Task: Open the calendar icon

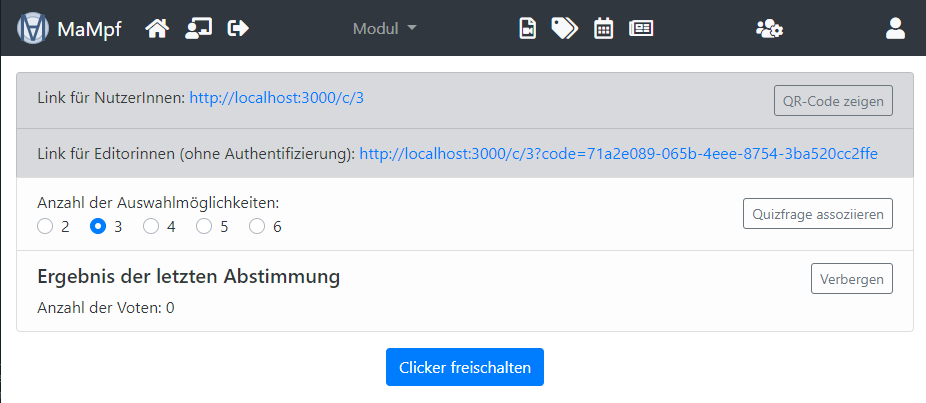Action: click(x=603, y=29)
